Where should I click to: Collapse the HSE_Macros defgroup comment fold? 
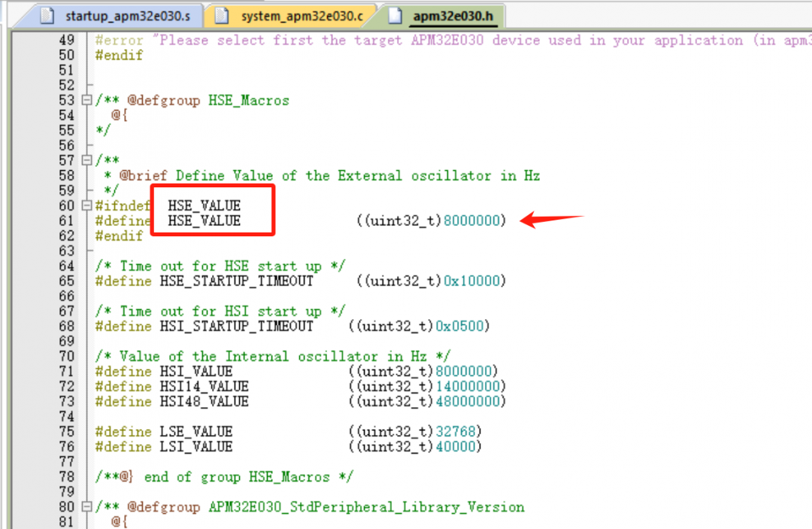(88, 101)
